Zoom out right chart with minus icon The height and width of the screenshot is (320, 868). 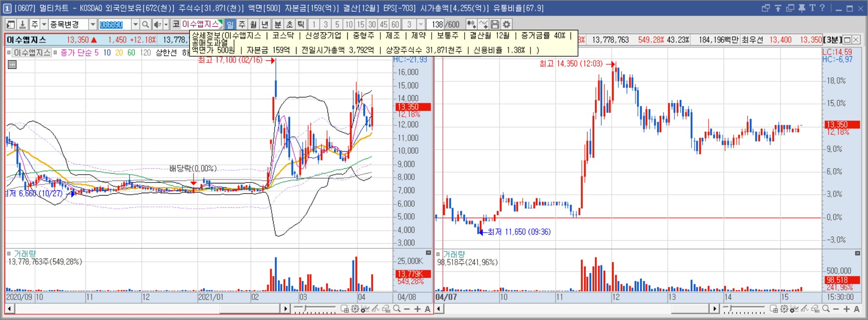pyautogui.click(x=836, y=309)
